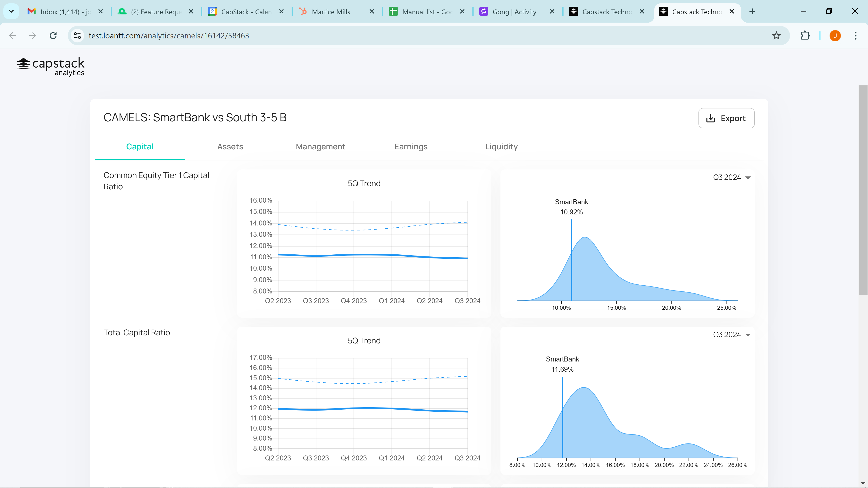Open a new browser tab
The image size is (868, 488).
[752, 12]
